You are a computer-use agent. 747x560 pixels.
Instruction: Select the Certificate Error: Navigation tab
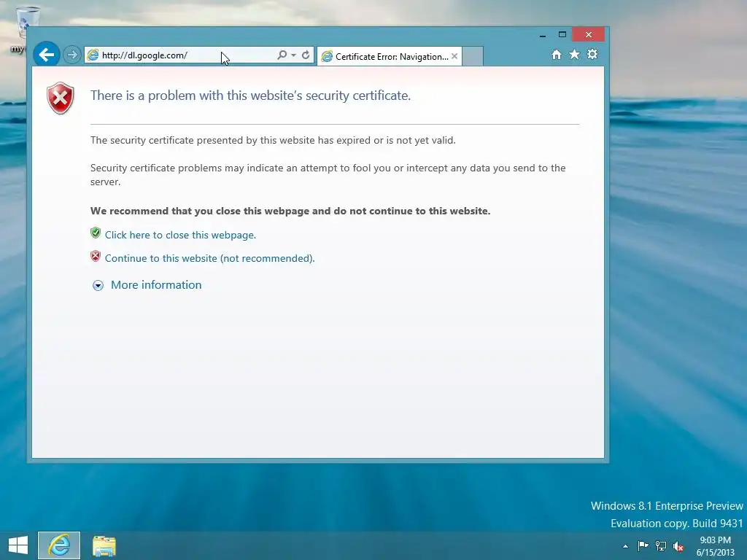389,56
